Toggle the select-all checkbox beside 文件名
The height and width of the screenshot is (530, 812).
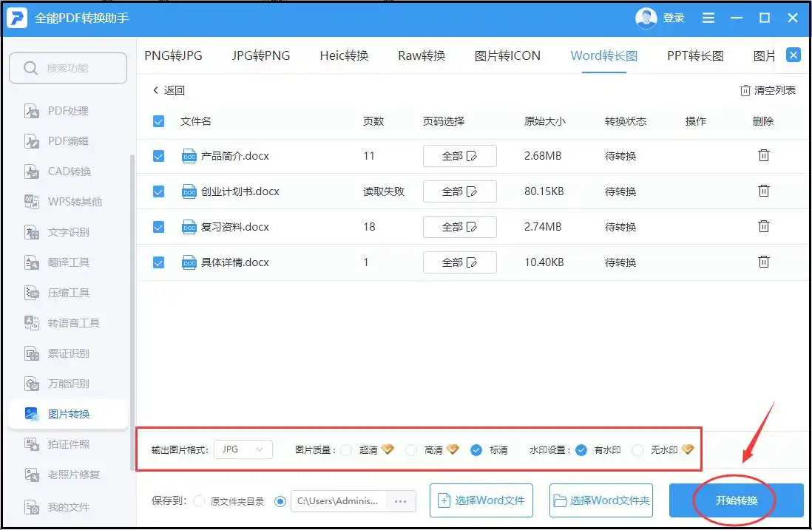tap(158, 121)
